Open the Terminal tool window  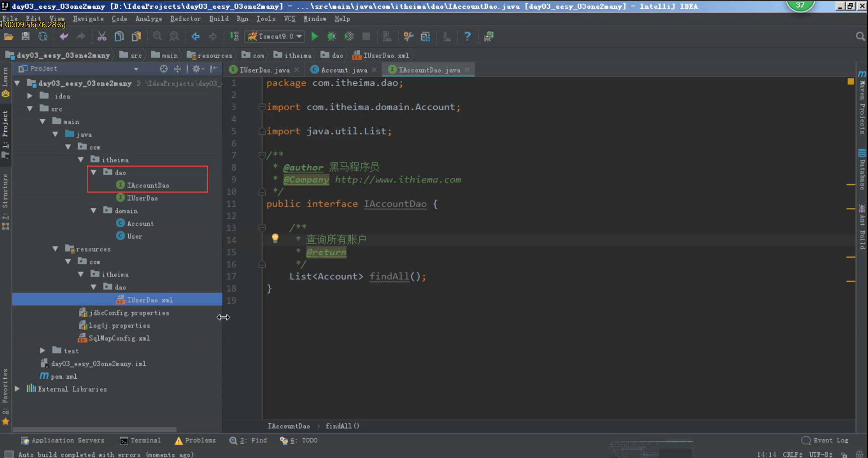coord(141,440)
